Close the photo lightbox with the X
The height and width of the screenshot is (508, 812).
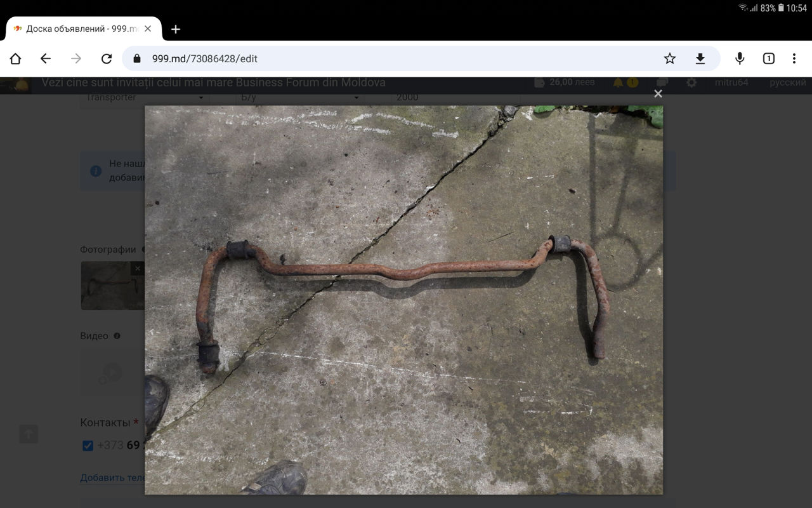point(658,94)
